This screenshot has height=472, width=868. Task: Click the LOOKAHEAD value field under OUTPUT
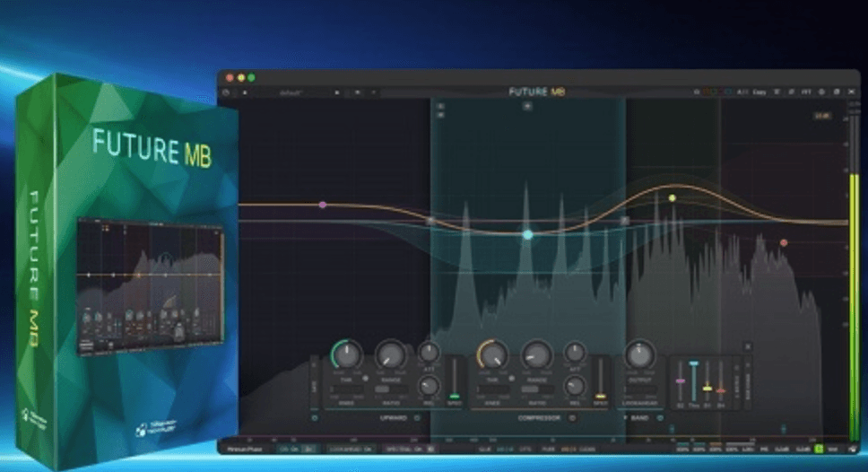(639, 389)
